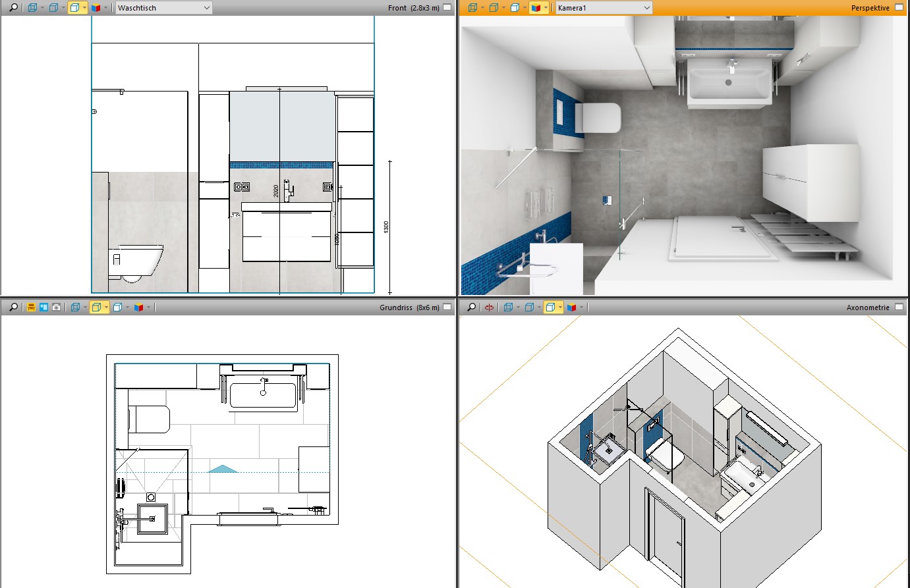Click the camera snapshot icon in Grundriss toolbar
The height and width of the screenshot is (588, 910).
pos(57,307)
